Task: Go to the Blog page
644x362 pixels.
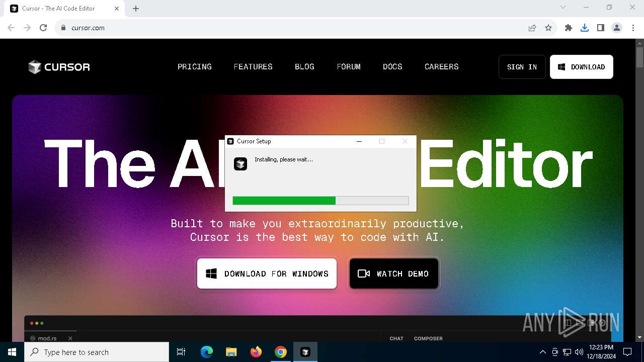Action: point(304,67)
